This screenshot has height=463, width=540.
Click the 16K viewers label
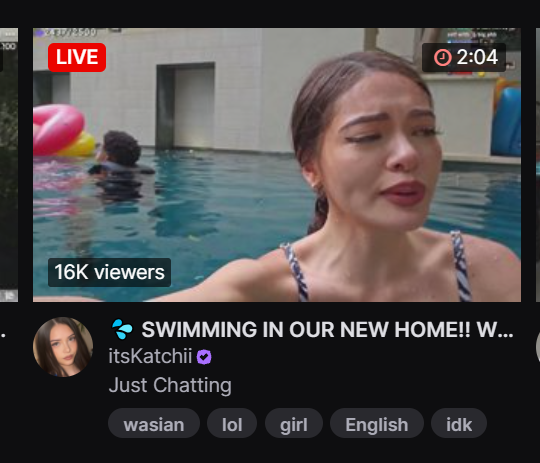tap(110, 272)
